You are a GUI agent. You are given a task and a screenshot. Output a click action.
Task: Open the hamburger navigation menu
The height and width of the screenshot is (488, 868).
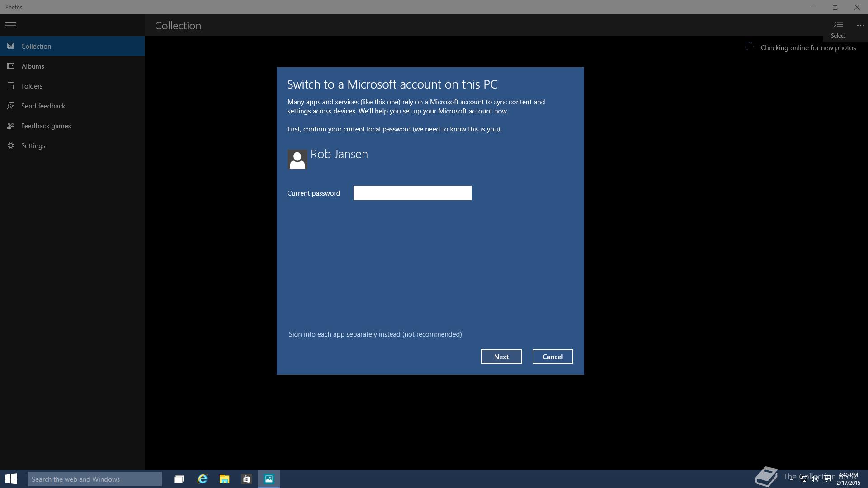coord(11,25)
